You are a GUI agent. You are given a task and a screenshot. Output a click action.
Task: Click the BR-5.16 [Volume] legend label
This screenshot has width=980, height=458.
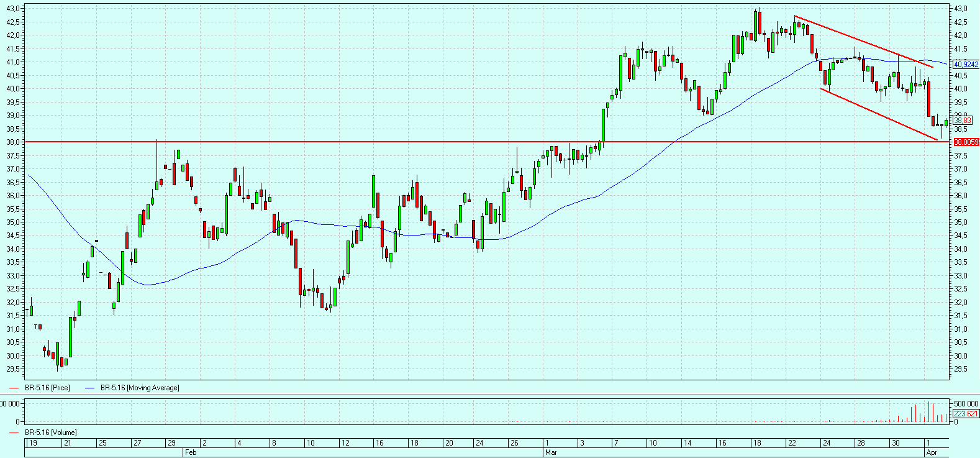[50, 433]
